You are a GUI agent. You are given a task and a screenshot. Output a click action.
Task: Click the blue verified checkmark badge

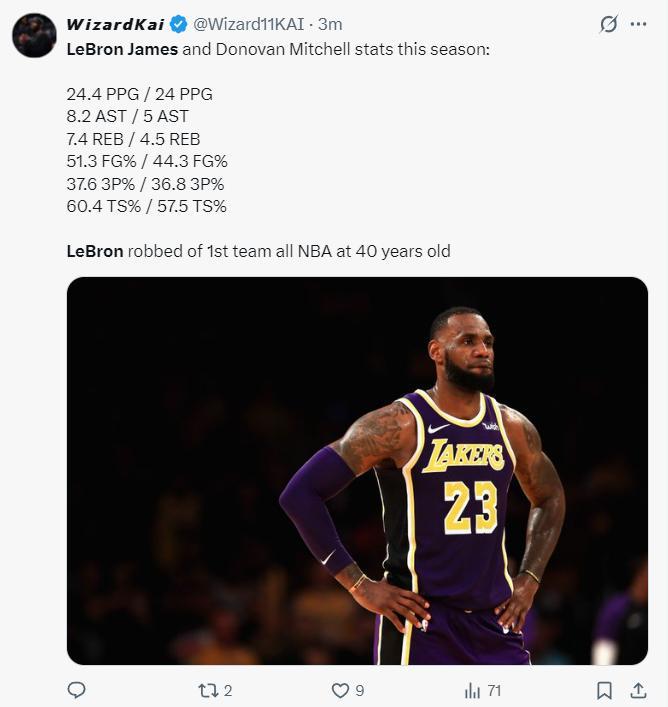point(178,24)
